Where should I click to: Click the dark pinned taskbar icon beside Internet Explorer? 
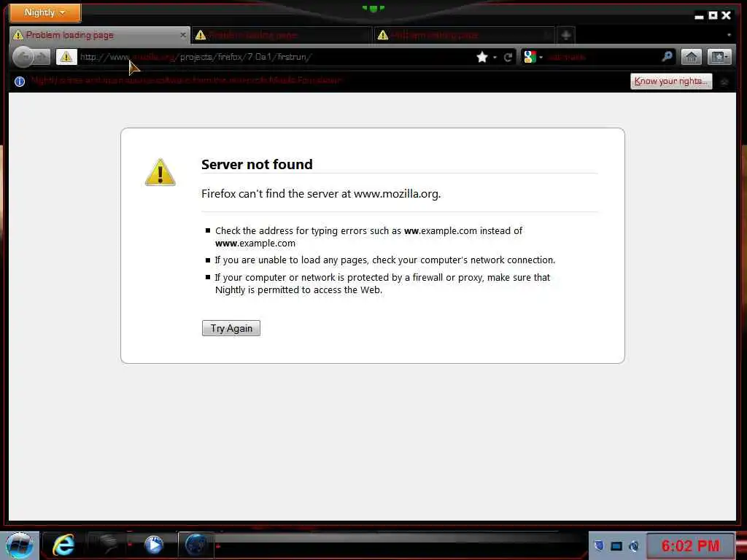pyautogui.click(x=108, y=545)
